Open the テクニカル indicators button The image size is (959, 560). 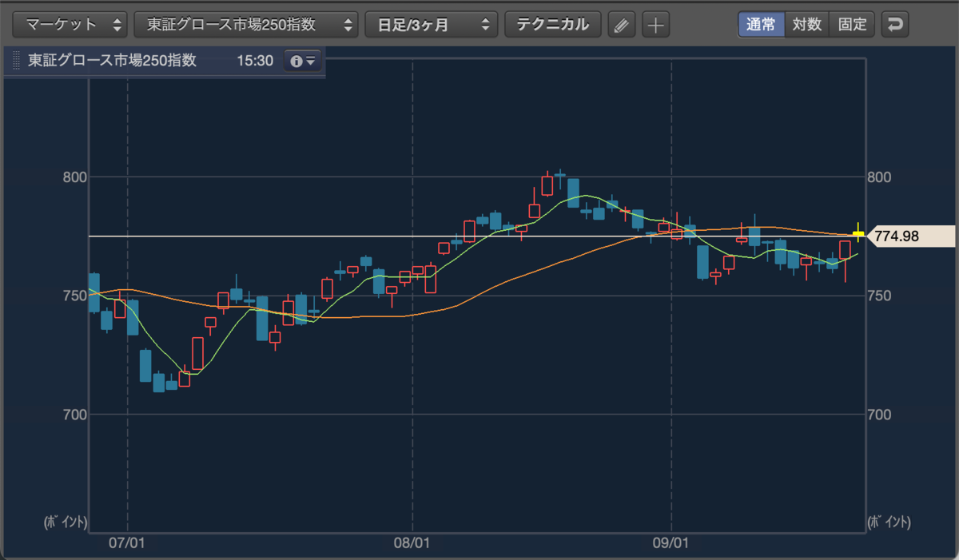click(x=552, y=24)
